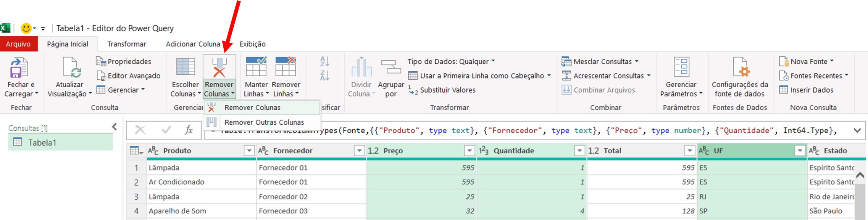The width and height of the screenshot is (868, 220).
Task: Switch to the Página Inicial tab
Action: tap(68, 44)
